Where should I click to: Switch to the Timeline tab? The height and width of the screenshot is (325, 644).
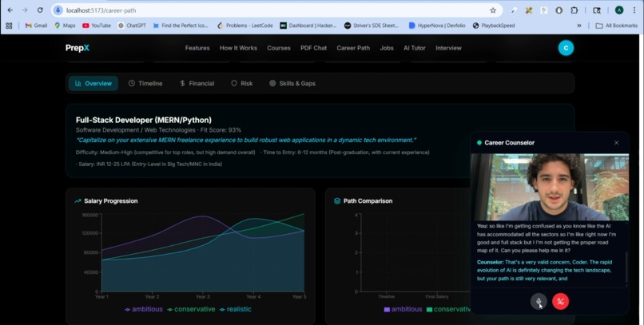(145, 83)
